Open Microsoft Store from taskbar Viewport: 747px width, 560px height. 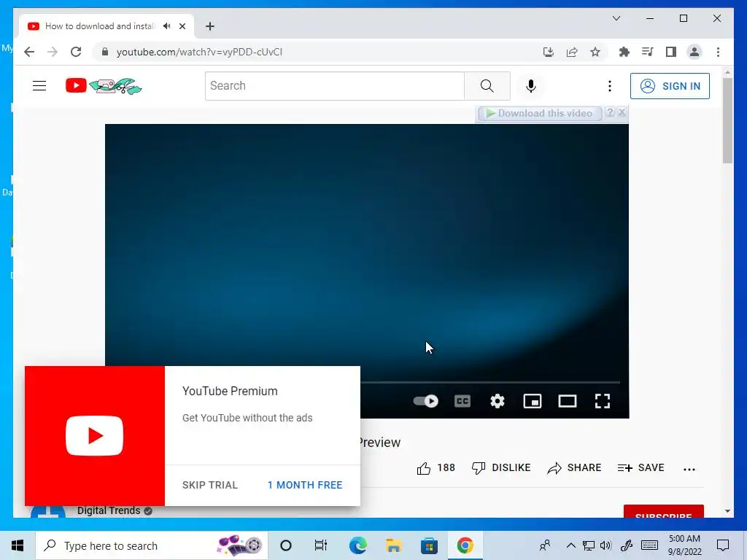pyautogui.click(x=429, y=545)
